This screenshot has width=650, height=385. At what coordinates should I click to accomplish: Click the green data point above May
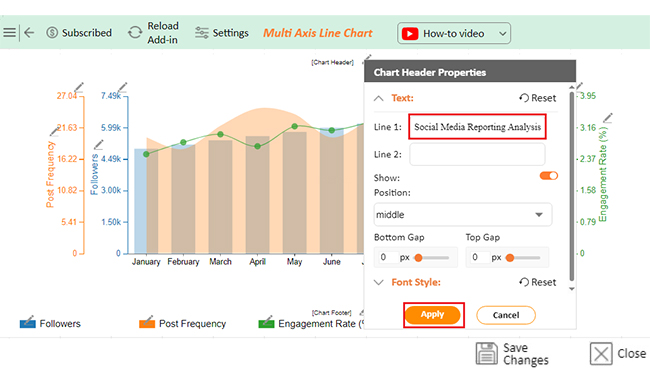coord(294,126)
